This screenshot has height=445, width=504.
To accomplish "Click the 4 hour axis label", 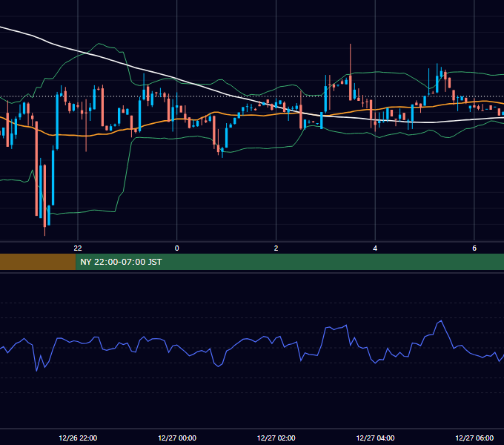I will coord(375,248).
